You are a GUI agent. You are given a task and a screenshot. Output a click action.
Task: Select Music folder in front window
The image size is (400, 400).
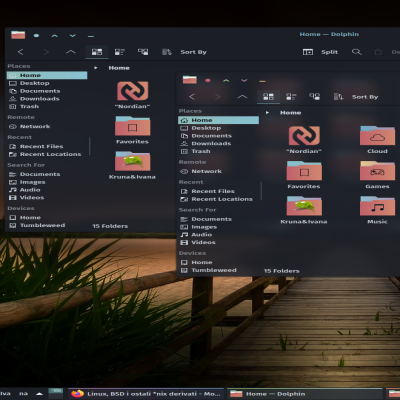click(377, 210)
